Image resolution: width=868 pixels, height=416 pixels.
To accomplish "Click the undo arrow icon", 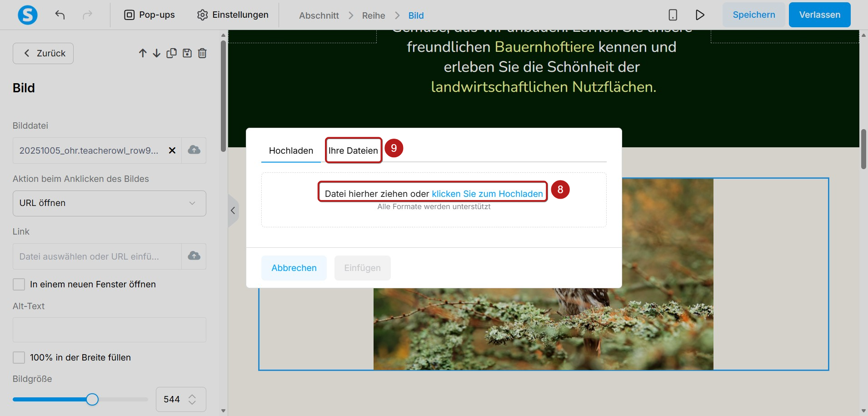I will (60, 15).
